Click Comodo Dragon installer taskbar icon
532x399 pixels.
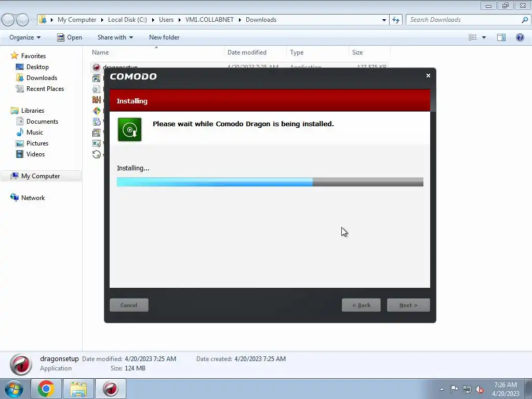tap(111, 389)
